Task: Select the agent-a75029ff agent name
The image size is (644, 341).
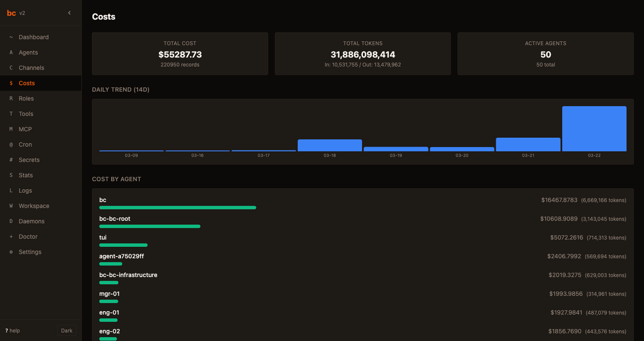Action: 121,256
